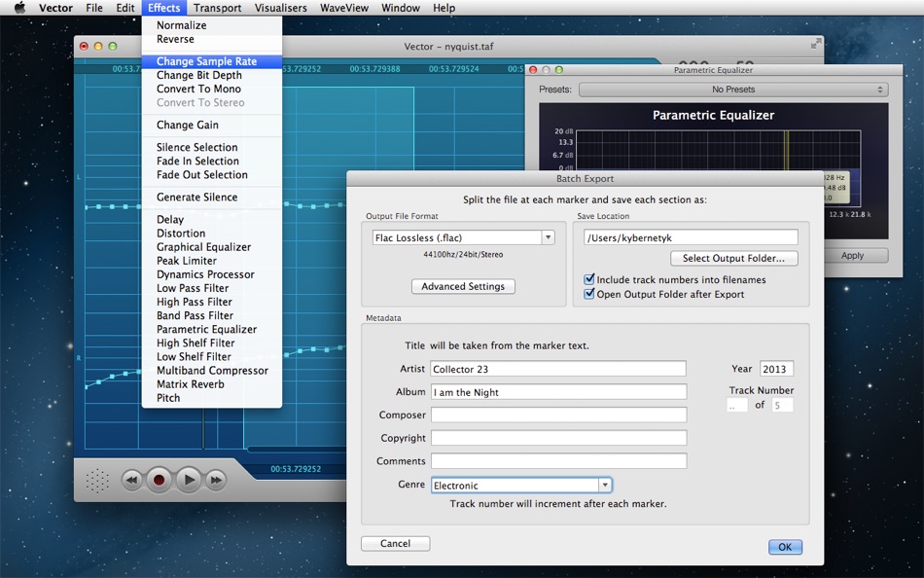Open Graphical Equalizer effect
924x578 pixels.
coord(212,247)
